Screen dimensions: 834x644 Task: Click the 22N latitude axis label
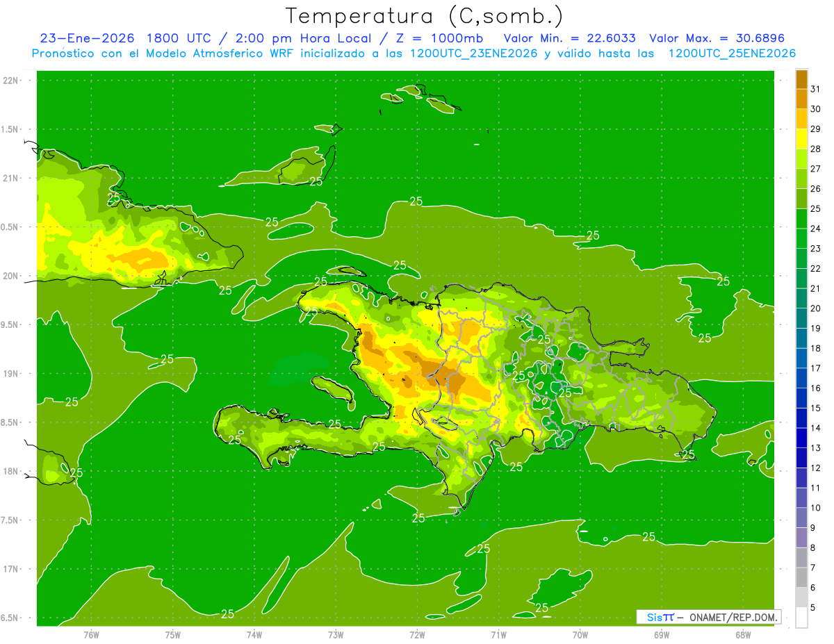[12, 81]
